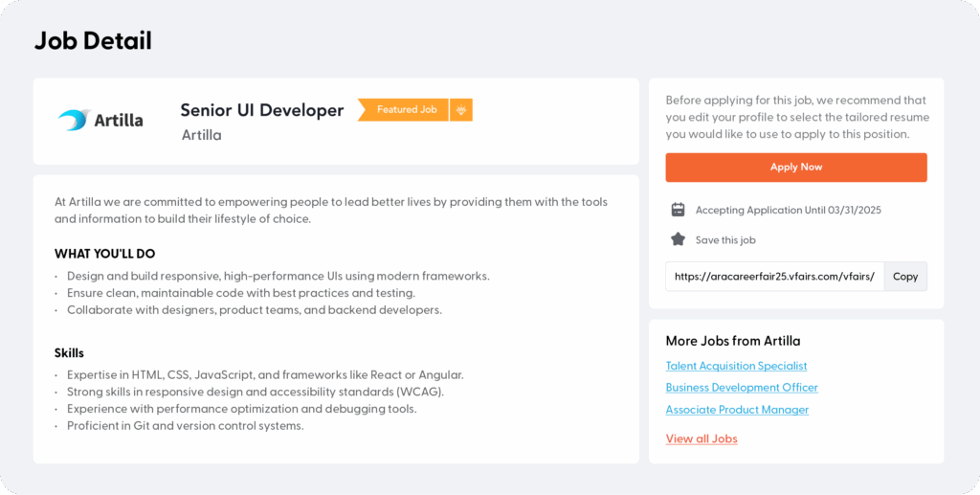
Task: Click the diamond icon beside Featured Job
Action: tap(461, 110)
